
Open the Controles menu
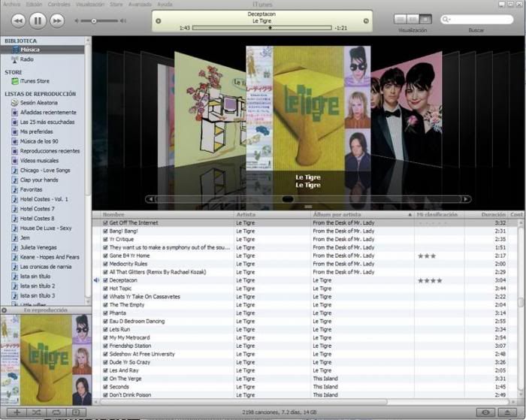tap(59, 5)
